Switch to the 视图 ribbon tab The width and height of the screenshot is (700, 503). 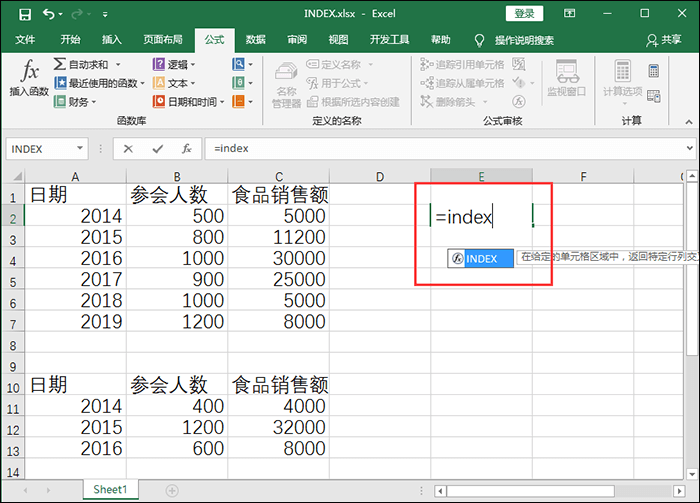point(338,40)
